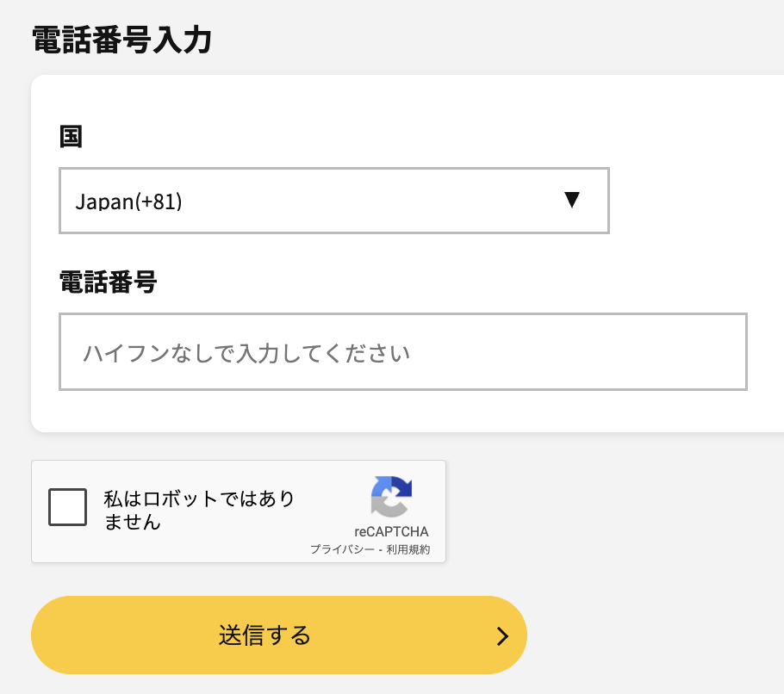Image resolution: width=784 pixels, height=694 pixels.
Task: Click the blue arrow of reCAPTCHA logo
Action: pos(397,487)
